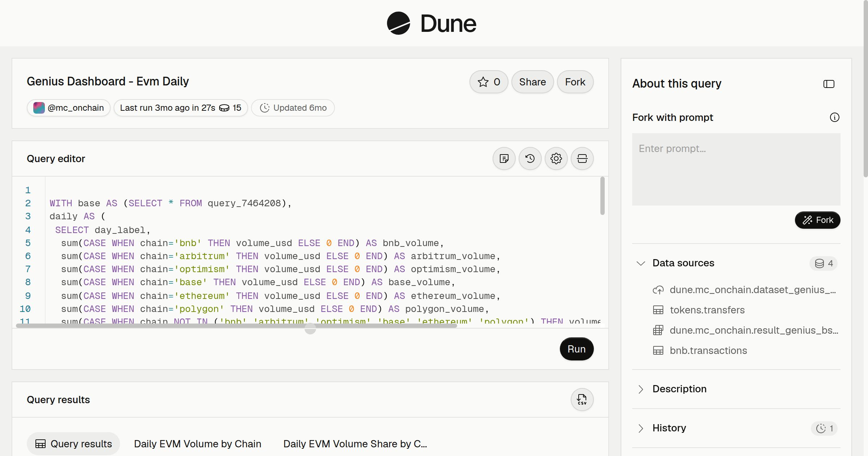Run the query

576,349
